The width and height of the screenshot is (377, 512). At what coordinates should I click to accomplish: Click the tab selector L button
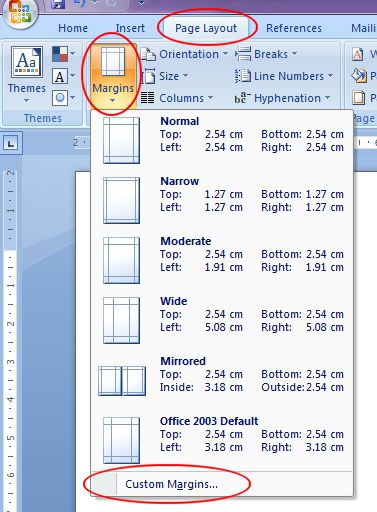click(x=11, y=144)
